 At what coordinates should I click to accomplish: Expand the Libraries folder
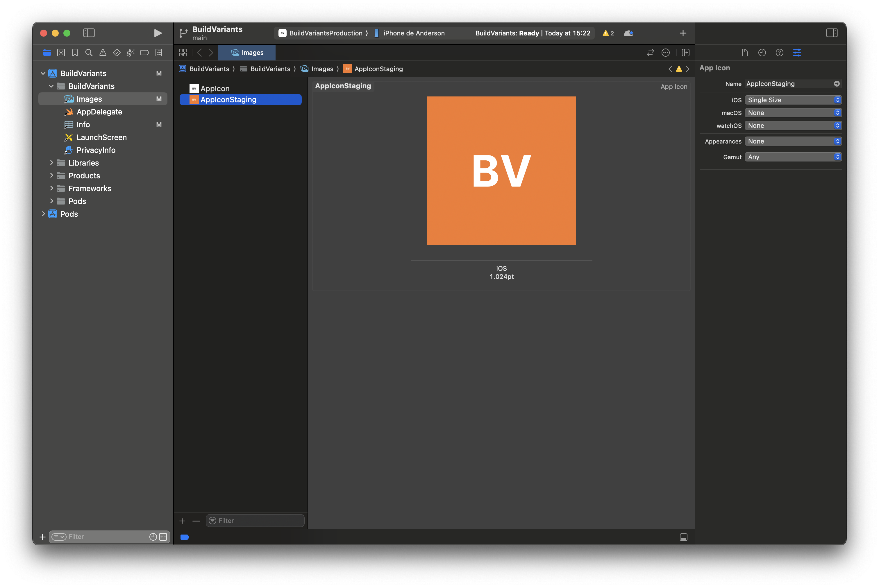point(51,162)
